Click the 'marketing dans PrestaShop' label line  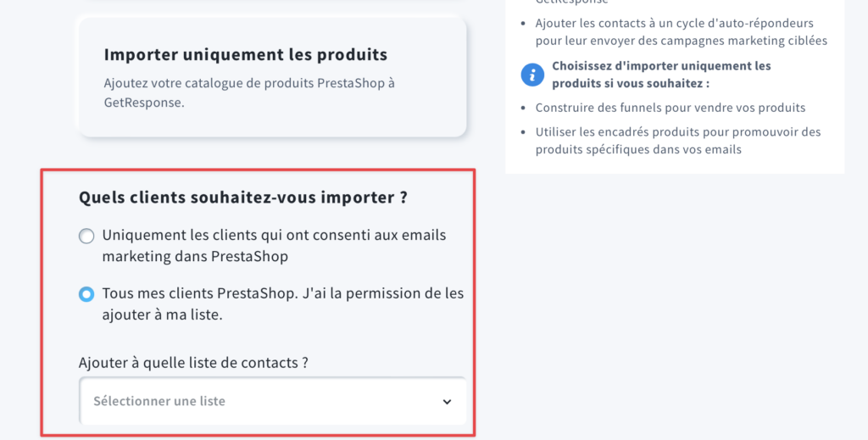point(195,257)
